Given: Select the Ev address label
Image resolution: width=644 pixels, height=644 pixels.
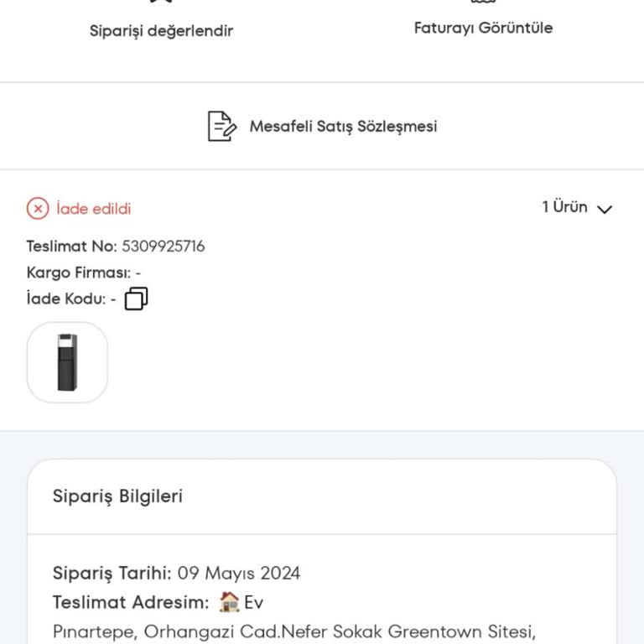Looking at the screenshot, I should pos(253,603).
